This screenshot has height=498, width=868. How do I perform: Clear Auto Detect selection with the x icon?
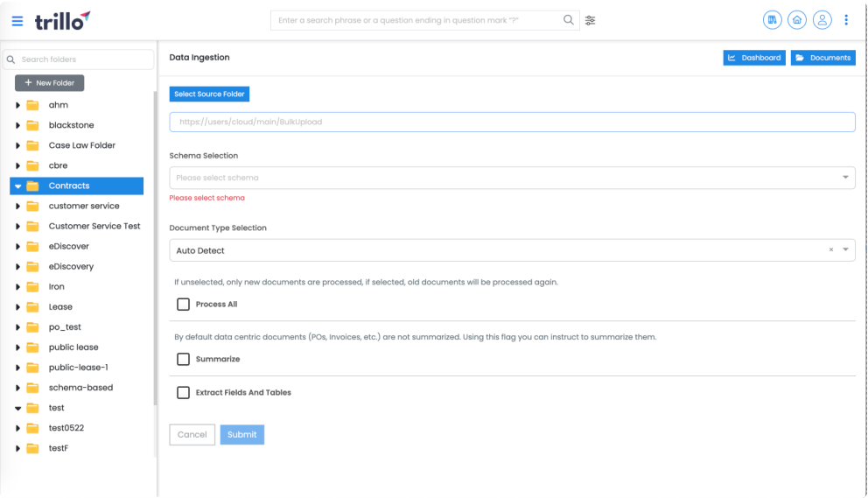pyautogui.click(x=831, y=249)
